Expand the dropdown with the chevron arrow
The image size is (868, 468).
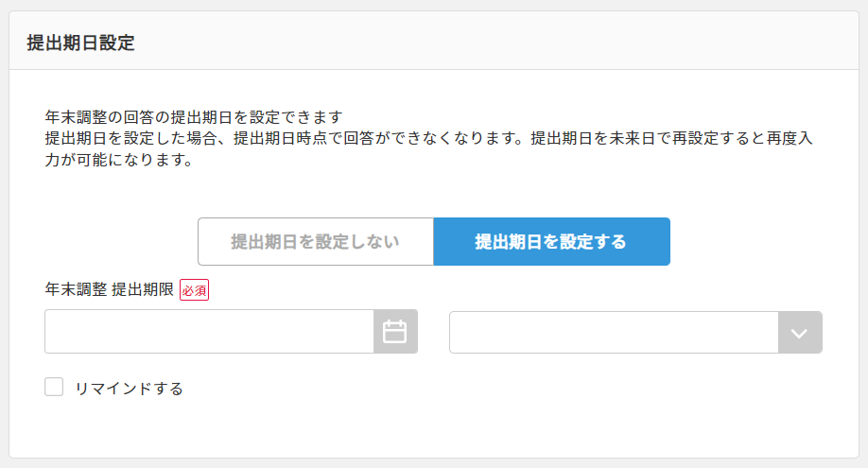(x=799, y=332)
